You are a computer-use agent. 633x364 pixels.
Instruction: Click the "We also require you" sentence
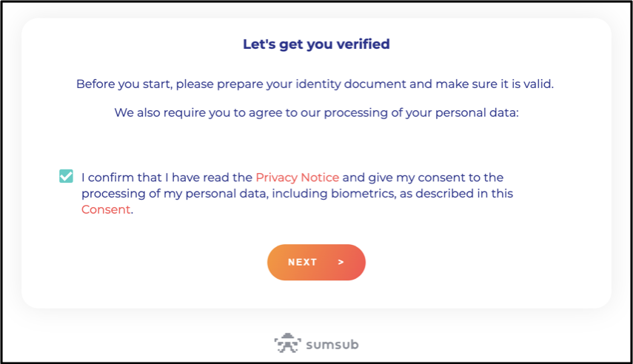tap(316, 112)
